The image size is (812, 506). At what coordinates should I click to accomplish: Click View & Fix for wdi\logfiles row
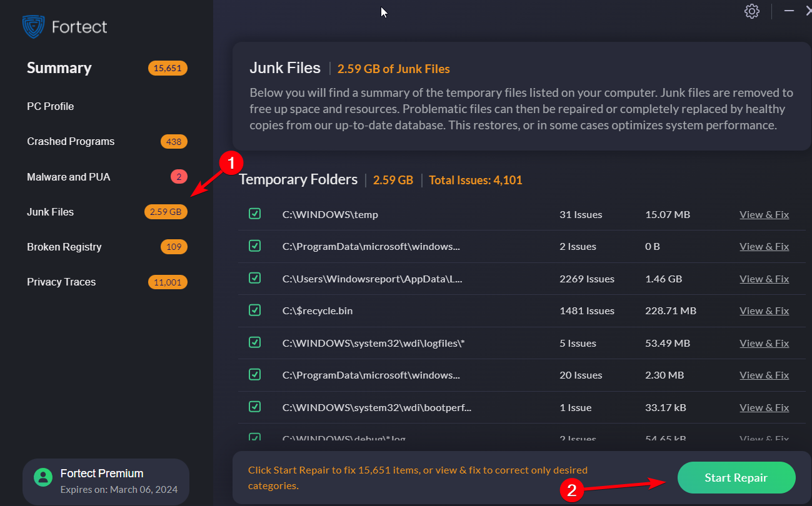(764, 343)
